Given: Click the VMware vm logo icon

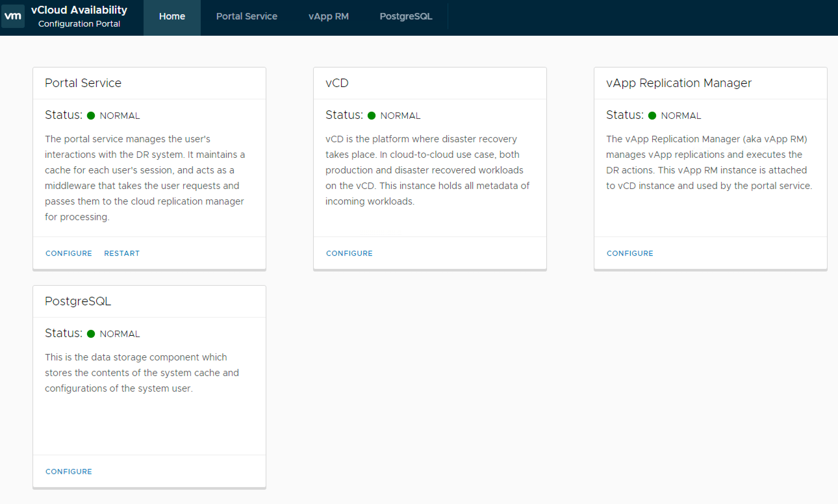Looking at the screenshot, I should pyautogui.click(x=13, y=16).
